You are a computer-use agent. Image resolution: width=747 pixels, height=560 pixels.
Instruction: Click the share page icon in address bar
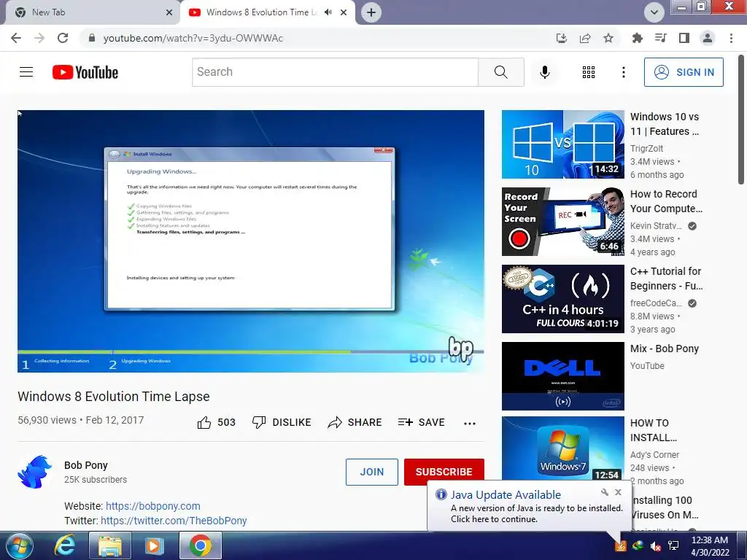(x=585, y=38)
